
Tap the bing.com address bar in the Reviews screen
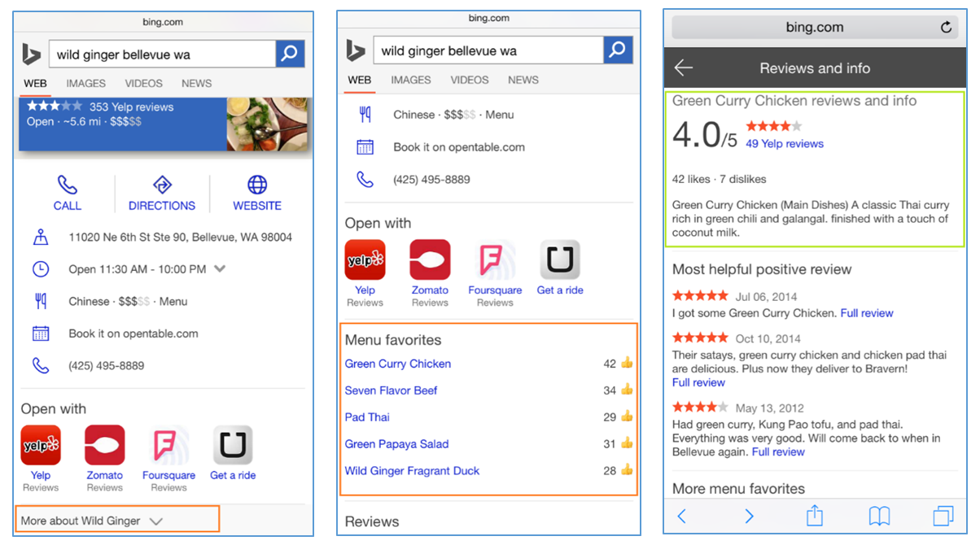point(815,27)
